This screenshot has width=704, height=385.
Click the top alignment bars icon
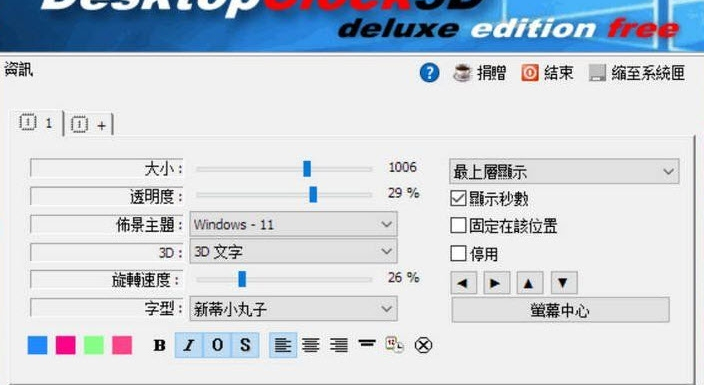[367, 344]
